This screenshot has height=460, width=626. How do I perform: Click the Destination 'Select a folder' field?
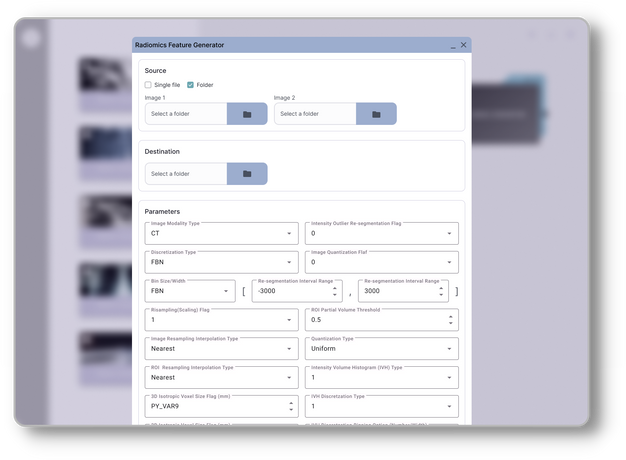coord(186,174)
